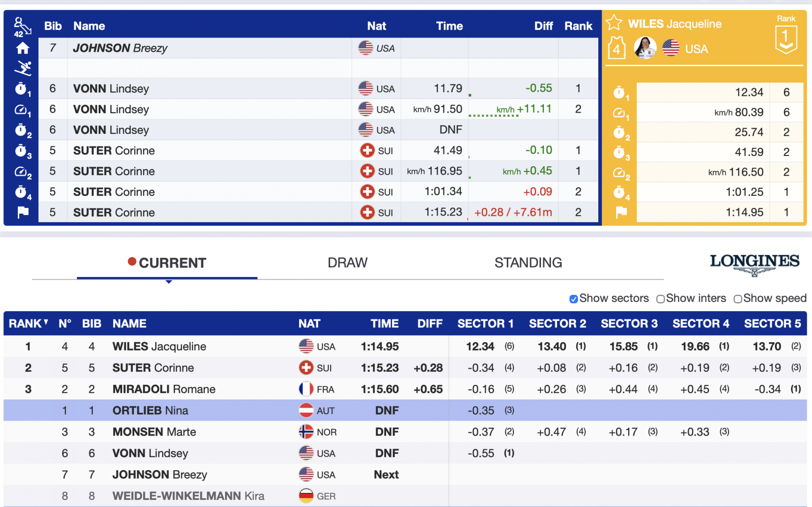The image size is (812, 507).
Task: Click the home icon in left sidebar
Action: click(23, 48)
